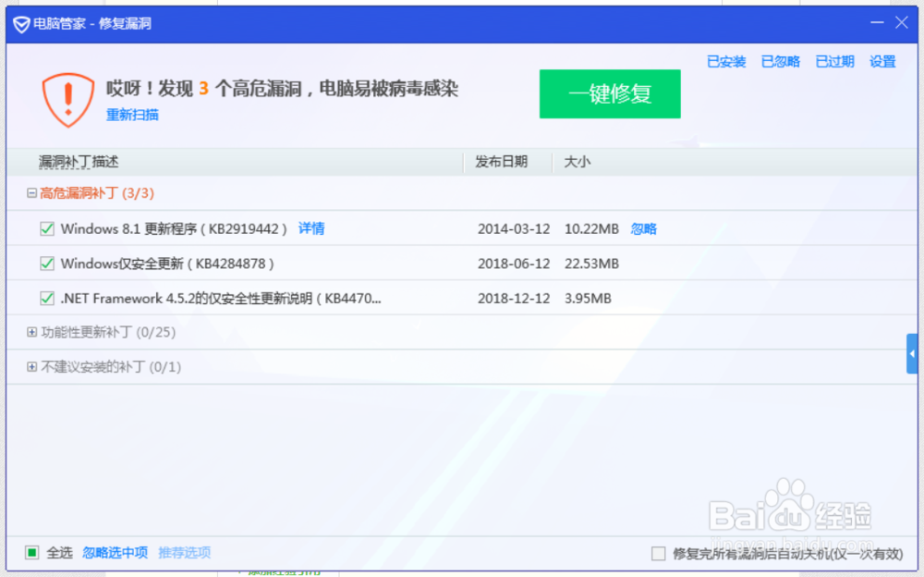The image size is (924, 577).
Task: Select the .NET Framework 4.5.2 update row text
Action: click(221, 299)
